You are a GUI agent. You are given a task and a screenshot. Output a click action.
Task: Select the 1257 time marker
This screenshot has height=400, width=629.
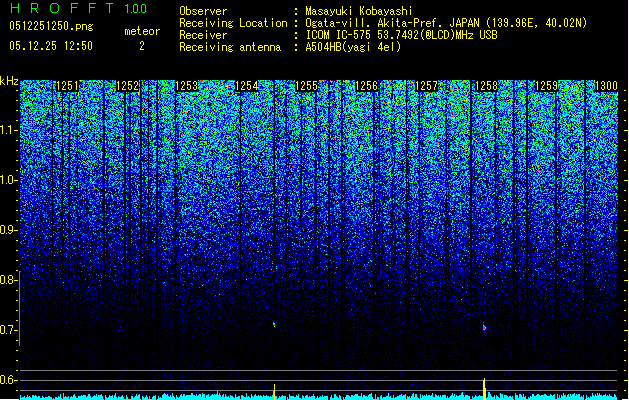(x=426, y=86)
